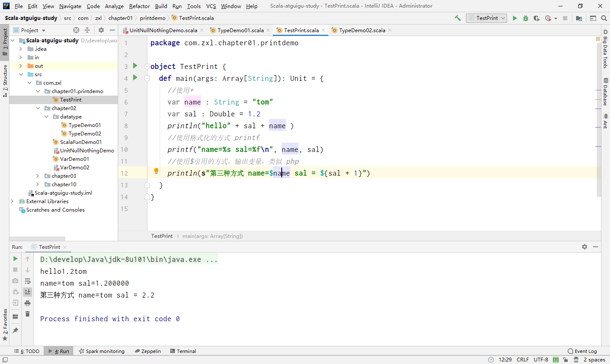This screenshot has height=364, width=610.
Task: Rerun TestPrint in Run panel
Action: [15, 259]
